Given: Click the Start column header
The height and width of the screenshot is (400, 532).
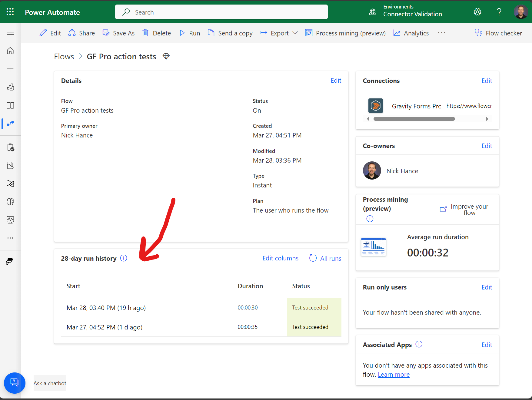Looking at the screenshot, I should click(73, 286).
